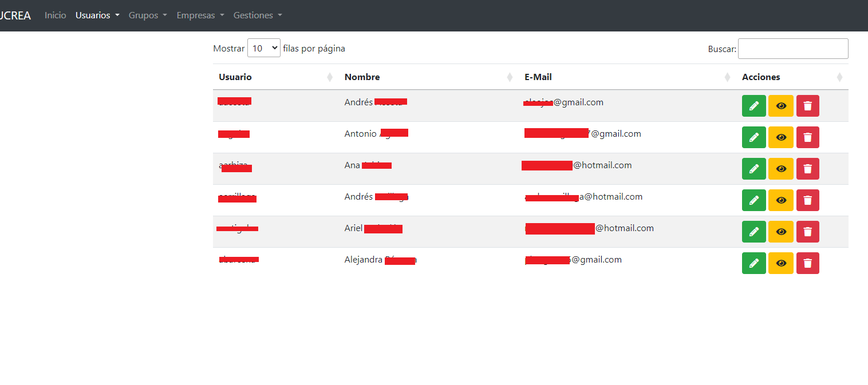The height and width of the screenshot is (385, 868).
Task: Delete Antonio's account with the trash icon
Action: pos(807,137)
